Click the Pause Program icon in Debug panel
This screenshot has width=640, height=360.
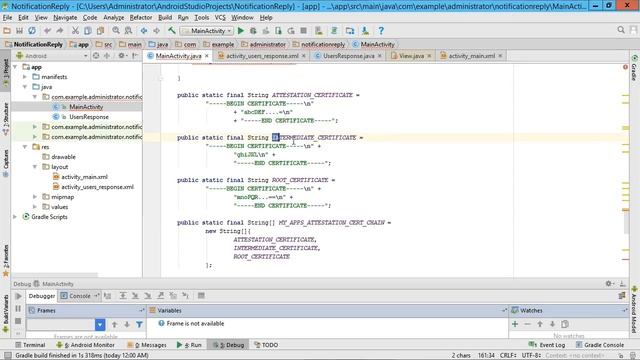(x=18, y=309)
